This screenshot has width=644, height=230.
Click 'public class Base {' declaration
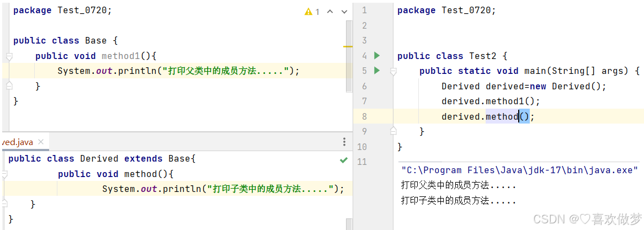pyautogui.click(x=66, y=41)
